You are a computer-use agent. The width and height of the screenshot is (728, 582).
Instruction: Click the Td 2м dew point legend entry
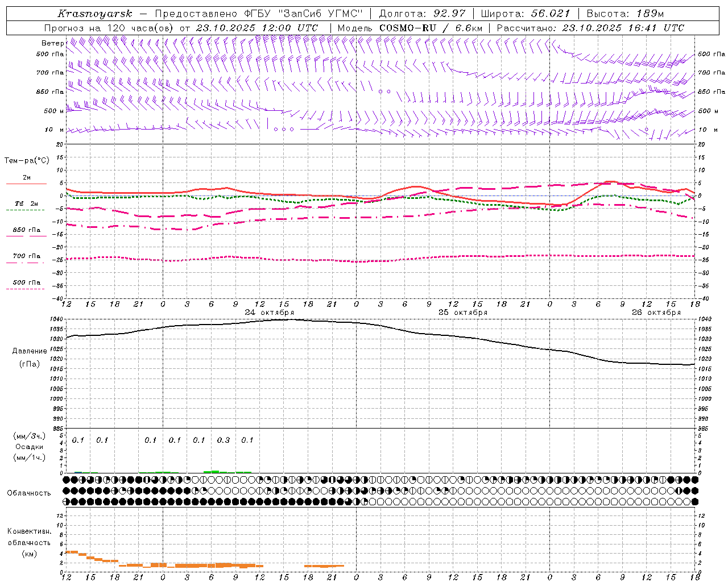click(x=26, y=203)
